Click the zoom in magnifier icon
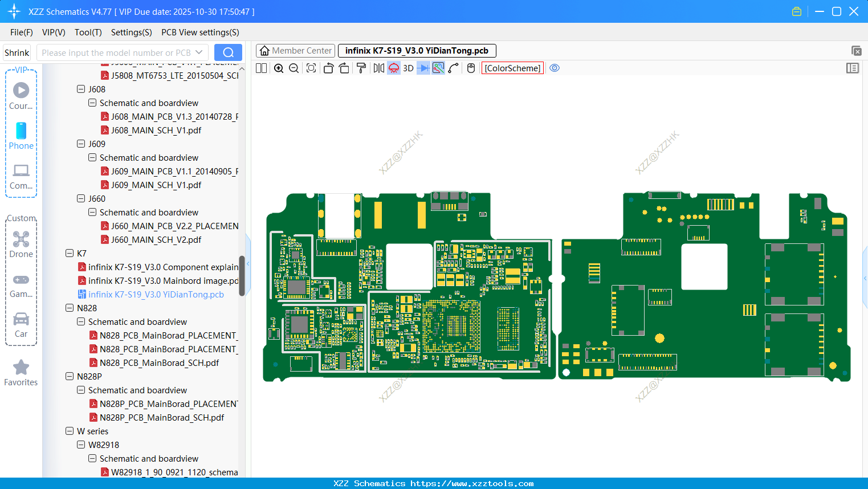This screenshot has width=868, height=489. [279, 68]
